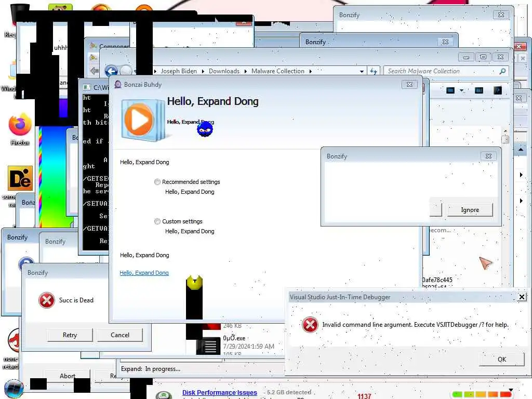Click the Windows Start orb
This screenshot has height=399, width=532.
click(x=14, y=389)
